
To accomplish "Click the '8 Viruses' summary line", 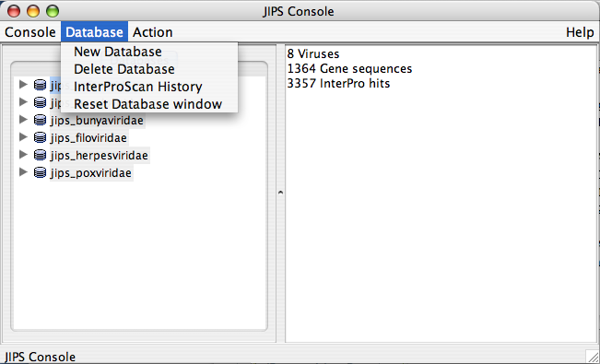I will (x=313, y=54).
